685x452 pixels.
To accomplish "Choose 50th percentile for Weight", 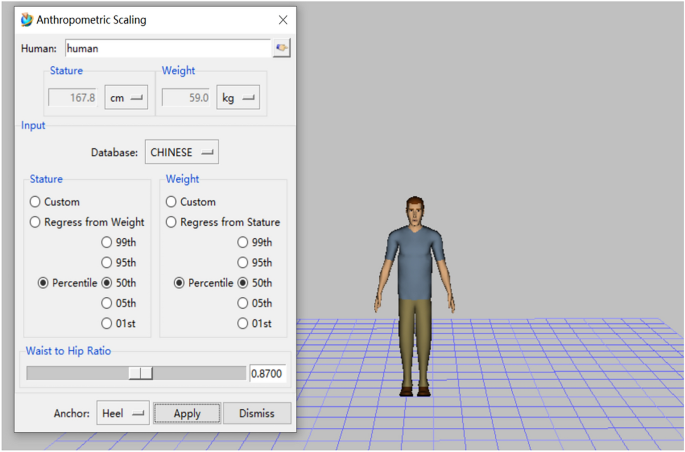I will point(242,283).
